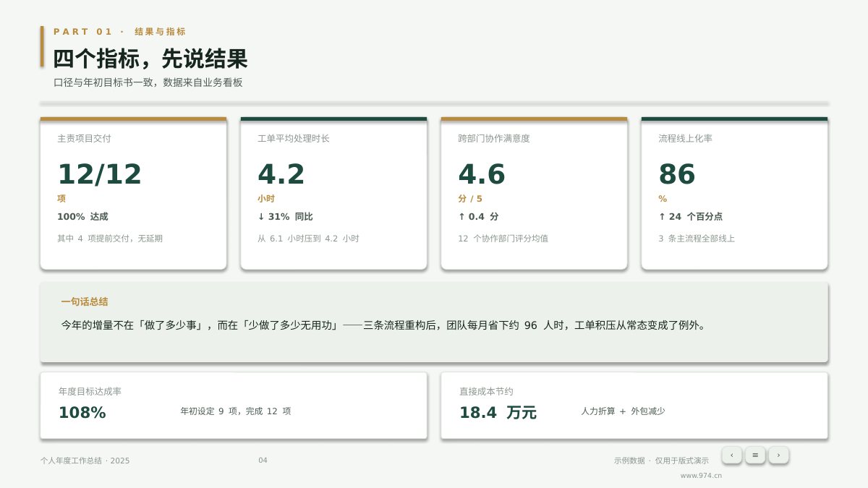
Task: Select the 86 percentage metric value
Action: [677, 174]
